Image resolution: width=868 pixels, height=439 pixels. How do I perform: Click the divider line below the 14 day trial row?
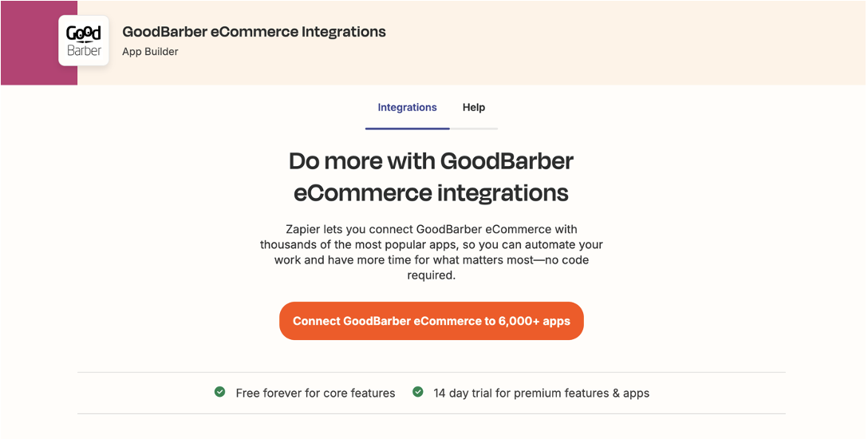coord(431,413)
